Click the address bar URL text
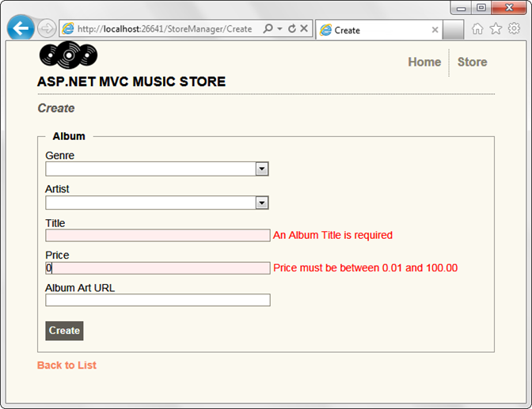532x409 pixels. pyautogui.click(x=165, y=29)
